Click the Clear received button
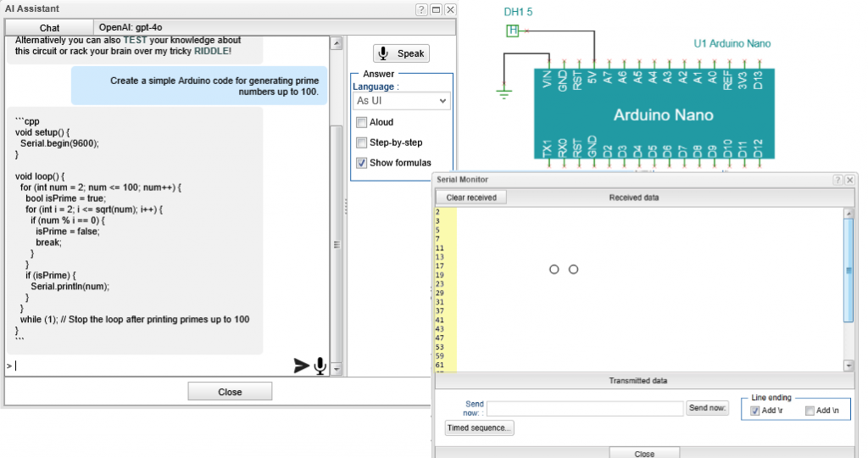The height and width of the screenshot is (458, 868). (471, 198)
